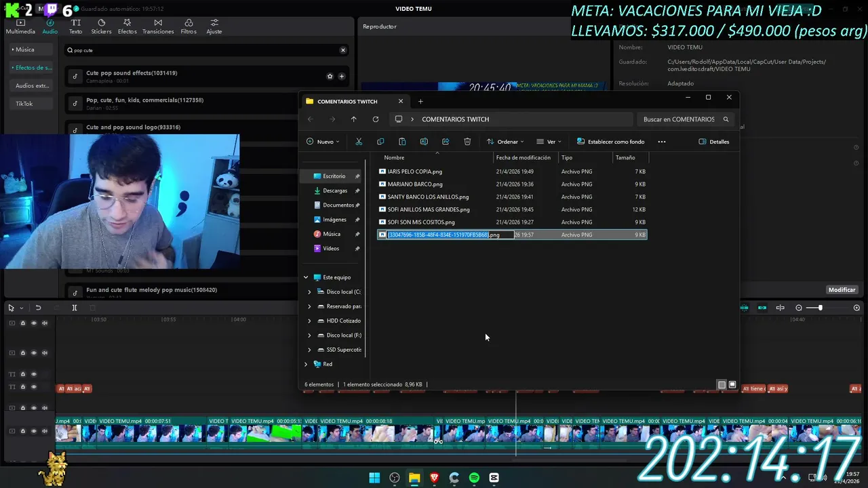
Task: Click the split clip tool in timeline
Action: pyautogui.click(x=75, y=308)
